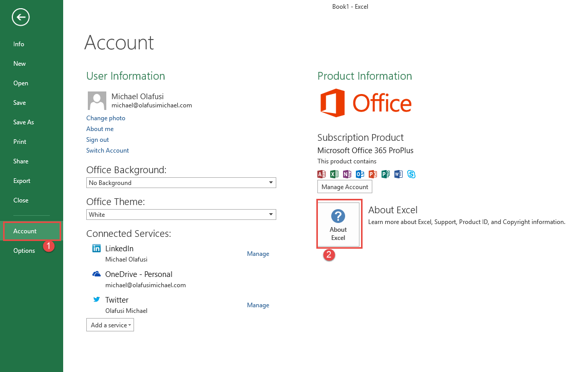Click the Switch Account link
588x372 pixels.
pos(108,151)
